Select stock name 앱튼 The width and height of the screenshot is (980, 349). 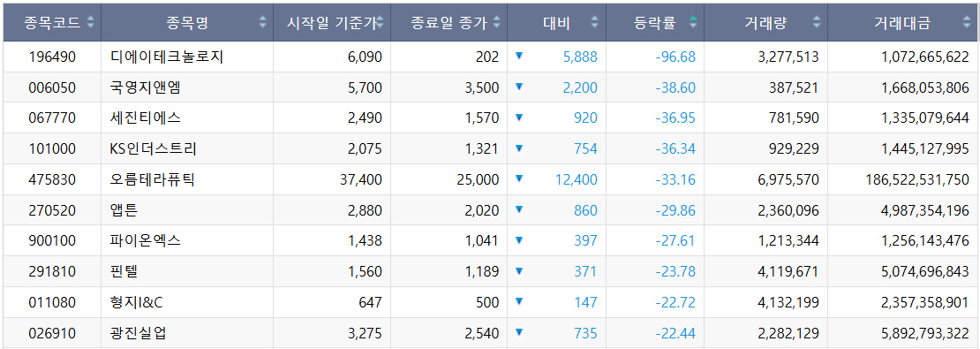click(124, 211)
